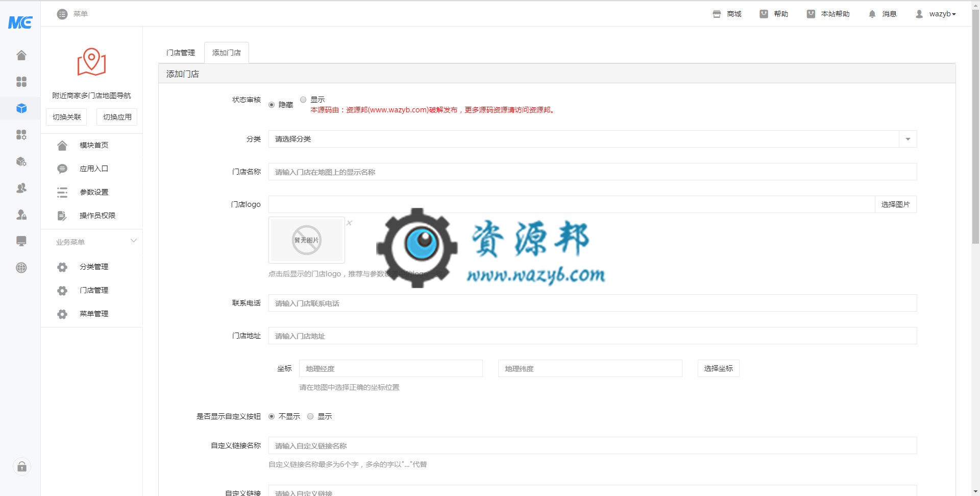Click the 暂无图片 logo thumbnail
This screenshot has width=980, height=496.
(307, 240)
